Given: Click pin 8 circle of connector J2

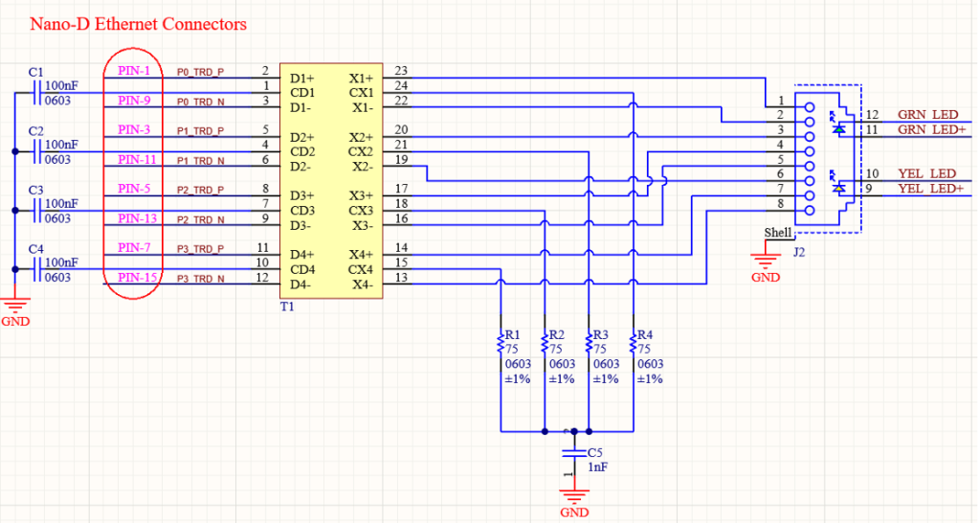Looking at the screenshot, I should point(810,210).
